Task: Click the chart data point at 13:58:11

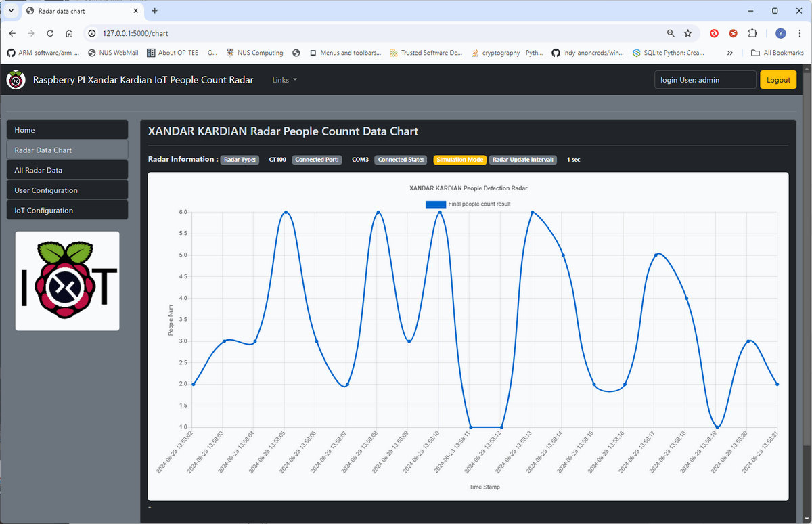Action: (470, 427)
